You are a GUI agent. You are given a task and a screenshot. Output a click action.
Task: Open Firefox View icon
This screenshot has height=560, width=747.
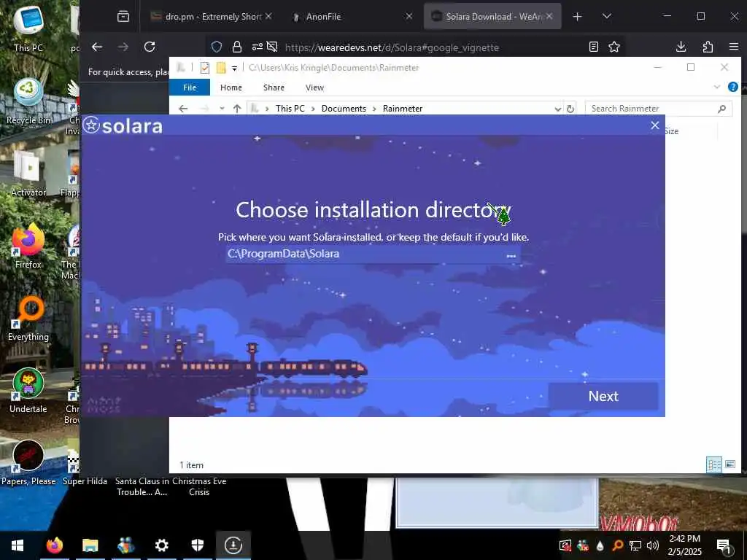123,17
